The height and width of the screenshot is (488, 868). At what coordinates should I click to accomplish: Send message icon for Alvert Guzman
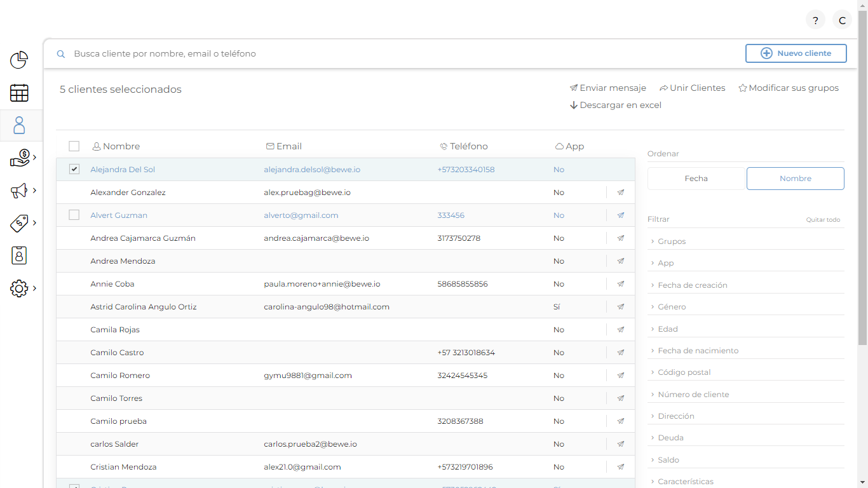[x=621, y=215]
